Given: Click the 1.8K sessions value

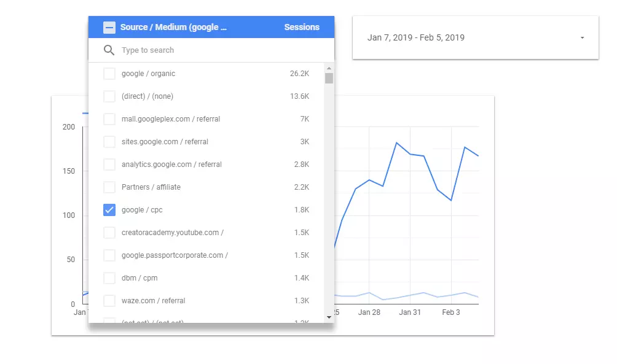Looking at the screenshot, I should [301, 210].
